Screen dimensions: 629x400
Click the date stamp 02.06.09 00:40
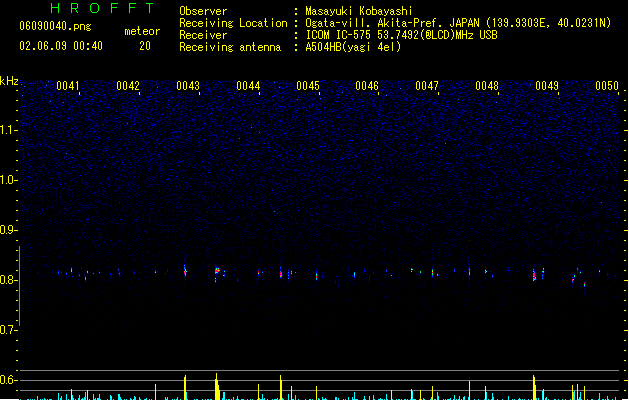(61, 46)
